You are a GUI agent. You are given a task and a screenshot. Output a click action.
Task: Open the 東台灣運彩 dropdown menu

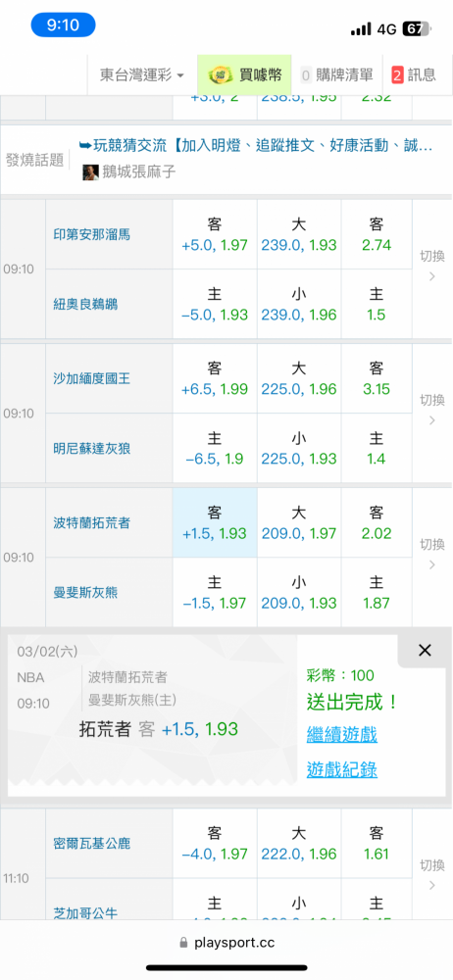(x=142, y=75)
